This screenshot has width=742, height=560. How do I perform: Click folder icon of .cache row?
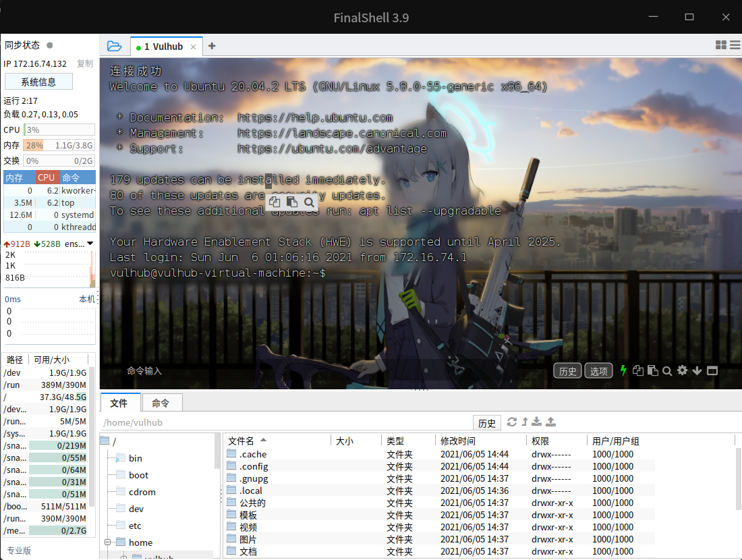click(231, 453)
